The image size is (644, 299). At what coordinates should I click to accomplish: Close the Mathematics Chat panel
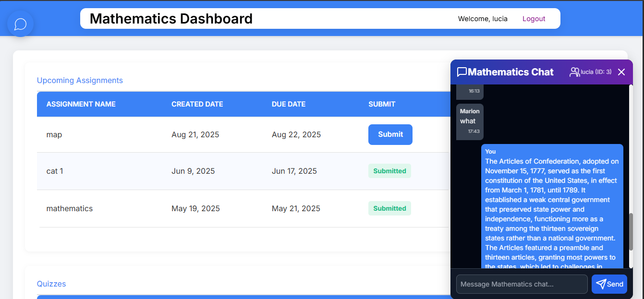[621, 72]
